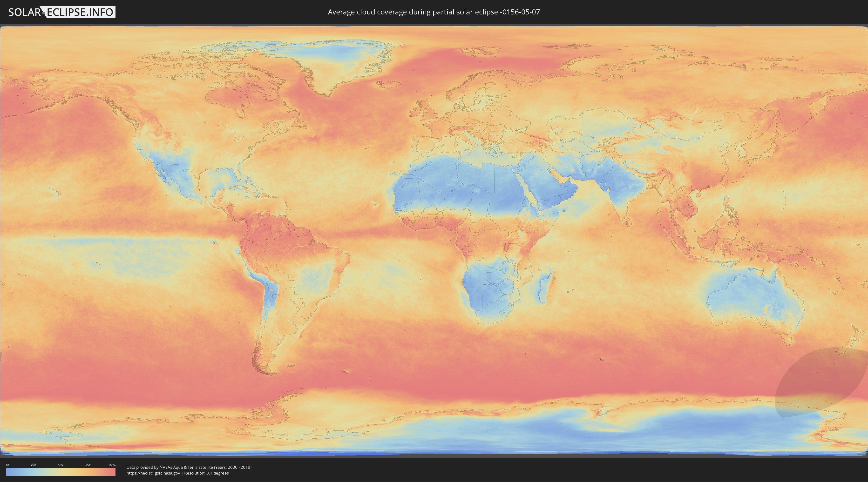Click the Resolution: 0.1 degrees text
The height and width of the screenshot is (482, 868).
coord(206,473)
